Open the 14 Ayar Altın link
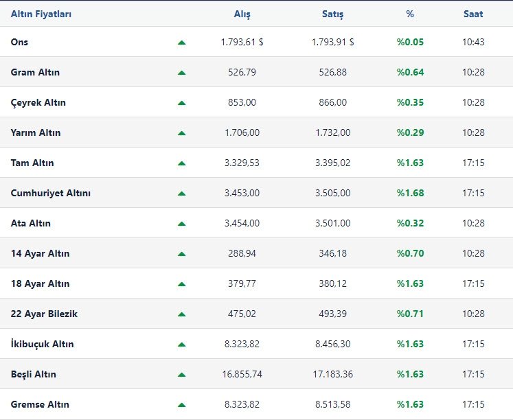 (x=40, y=253)
